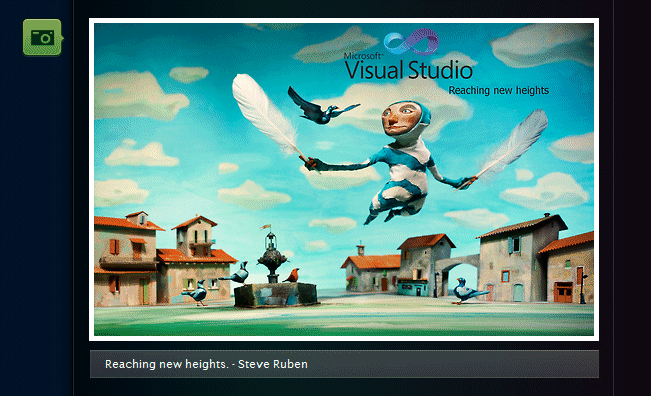Click the stone archway between the houses

[x=458, y=274]
